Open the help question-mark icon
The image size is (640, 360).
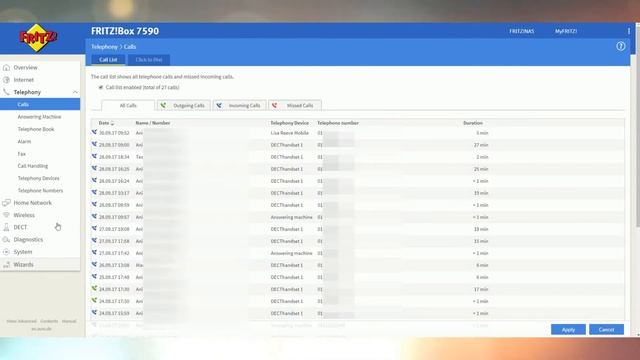click(620, 46)
